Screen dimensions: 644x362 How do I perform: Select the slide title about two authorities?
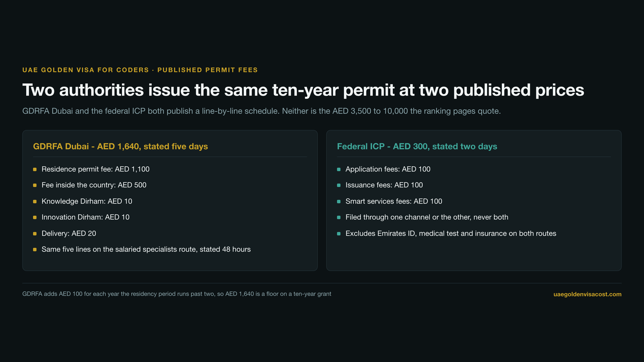[303, 90]
